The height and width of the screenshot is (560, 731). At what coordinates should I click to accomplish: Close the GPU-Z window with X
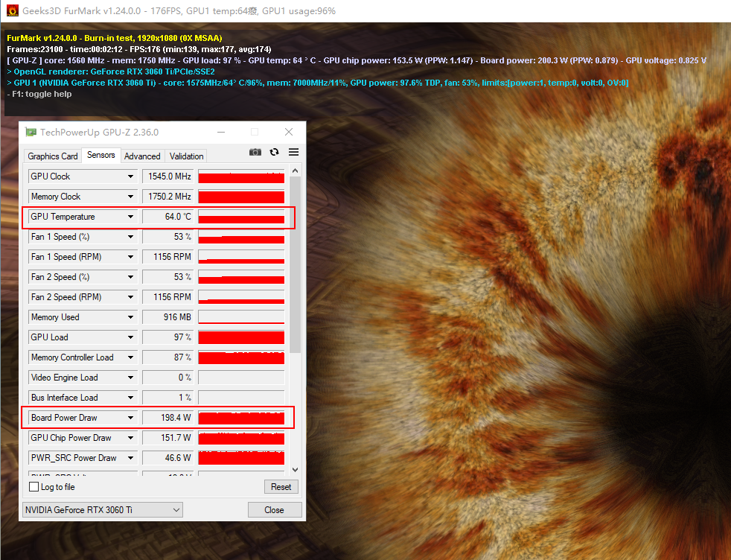289,132
